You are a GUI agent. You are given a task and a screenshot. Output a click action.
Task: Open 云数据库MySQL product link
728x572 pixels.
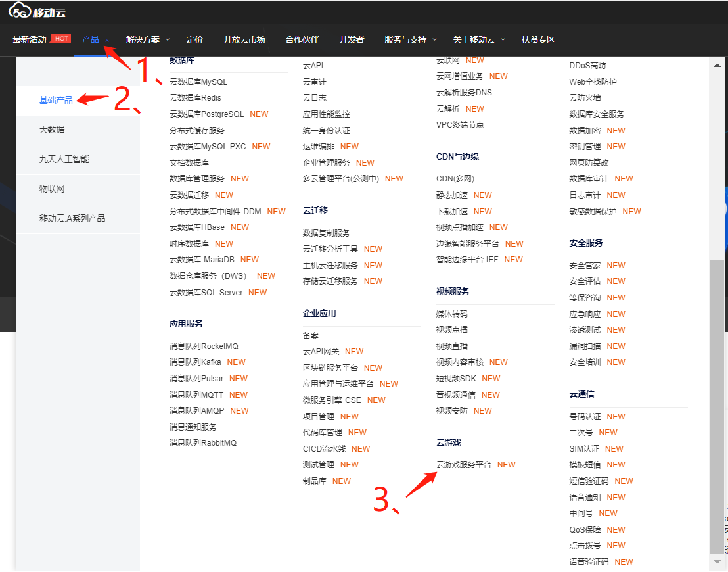coord(198,82)
